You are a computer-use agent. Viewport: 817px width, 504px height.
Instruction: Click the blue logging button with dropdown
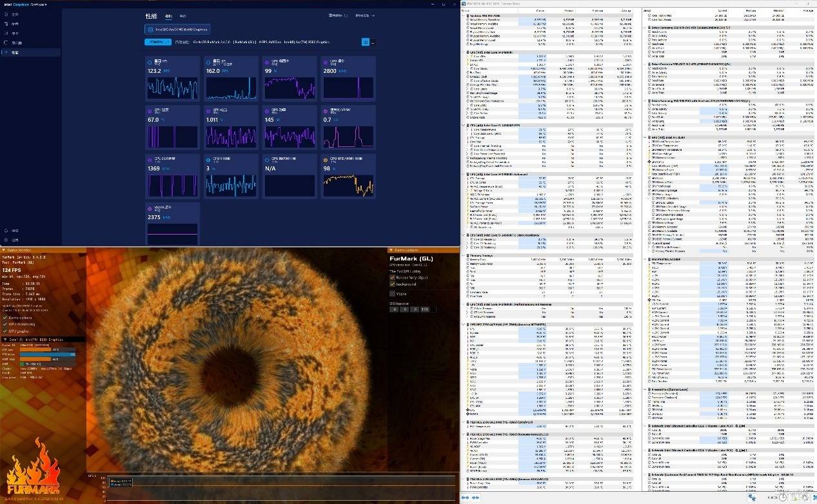(157, 42)
